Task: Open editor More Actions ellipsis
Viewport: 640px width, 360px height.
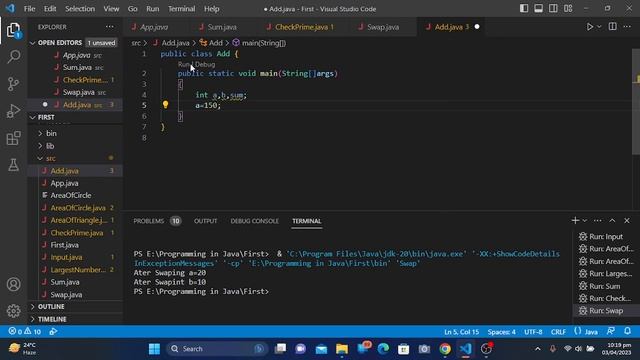Action: point(627,27)
